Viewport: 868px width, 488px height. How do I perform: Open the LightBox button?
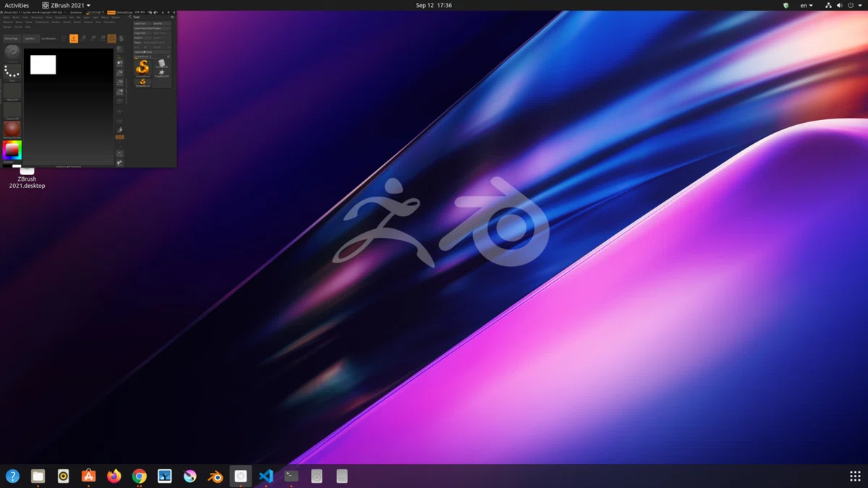coord(30,38)
